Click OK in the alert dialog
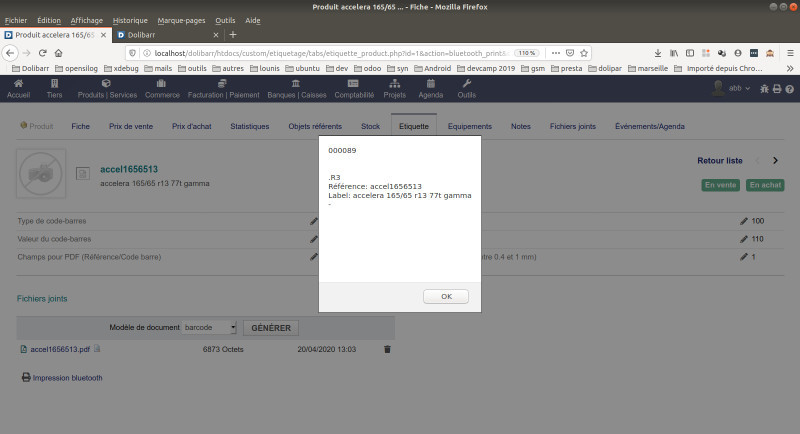Image resolution: width=800 pixels, height=434 pixels. coord(446,296)
